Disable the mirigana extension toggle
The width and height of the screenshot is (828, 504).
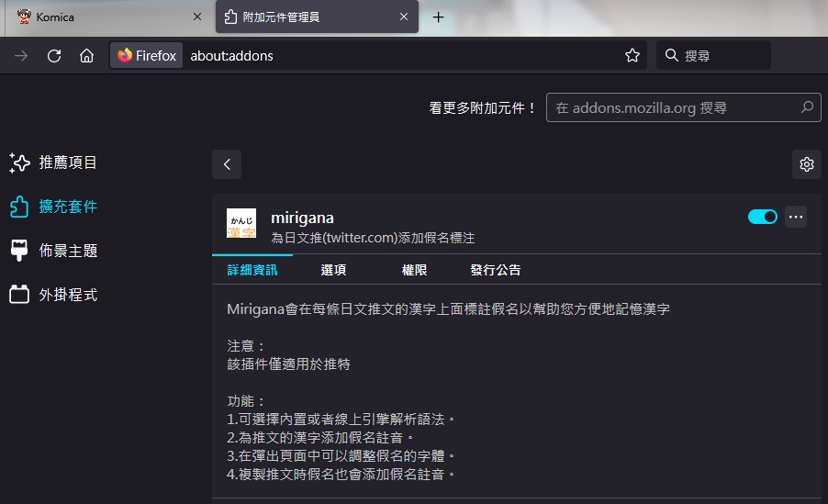coord(763,217)
